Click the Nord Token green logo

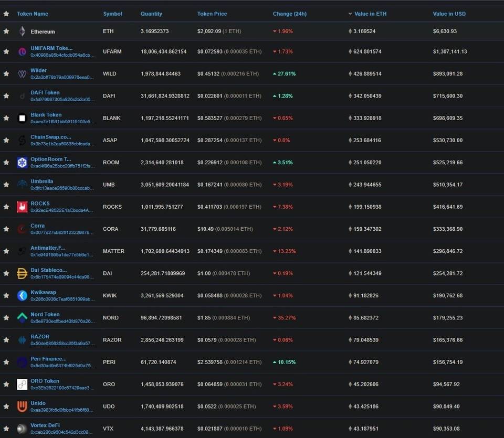pos(22,318)
